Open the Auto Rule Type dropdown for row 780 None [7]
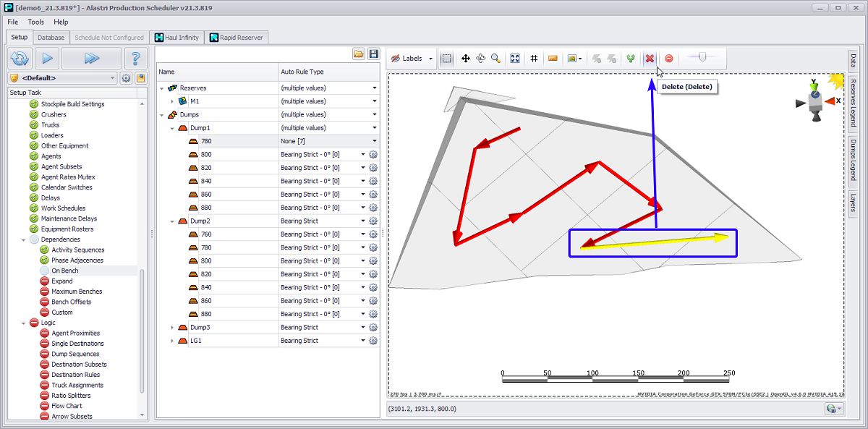The height and width of the screenshot is (429, 868). [375, 141]
